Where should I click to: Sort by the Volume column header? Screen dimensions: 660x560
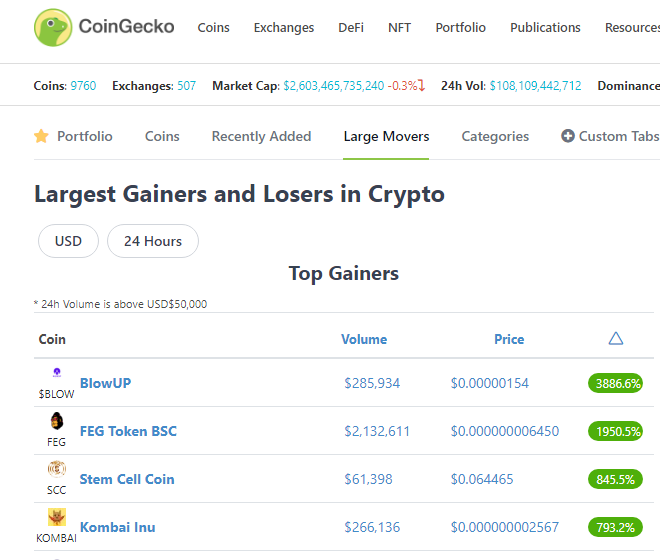tap(364, 339)
